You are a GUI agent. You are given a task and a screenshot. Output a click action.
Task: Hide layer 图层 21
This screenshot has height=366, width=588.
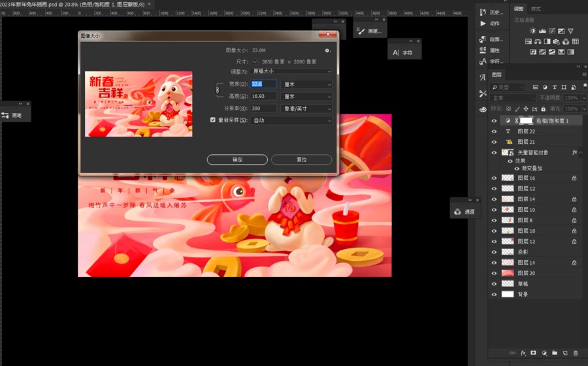tap(494, 142)
